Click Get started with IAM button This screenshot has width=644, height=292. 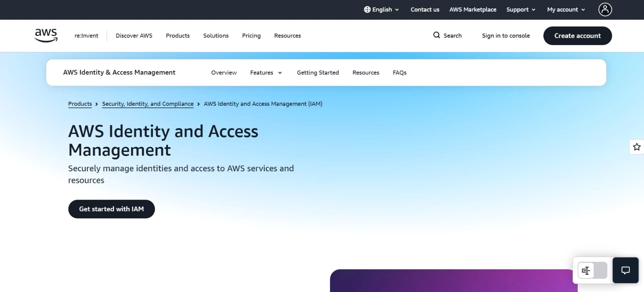point(111,209)
